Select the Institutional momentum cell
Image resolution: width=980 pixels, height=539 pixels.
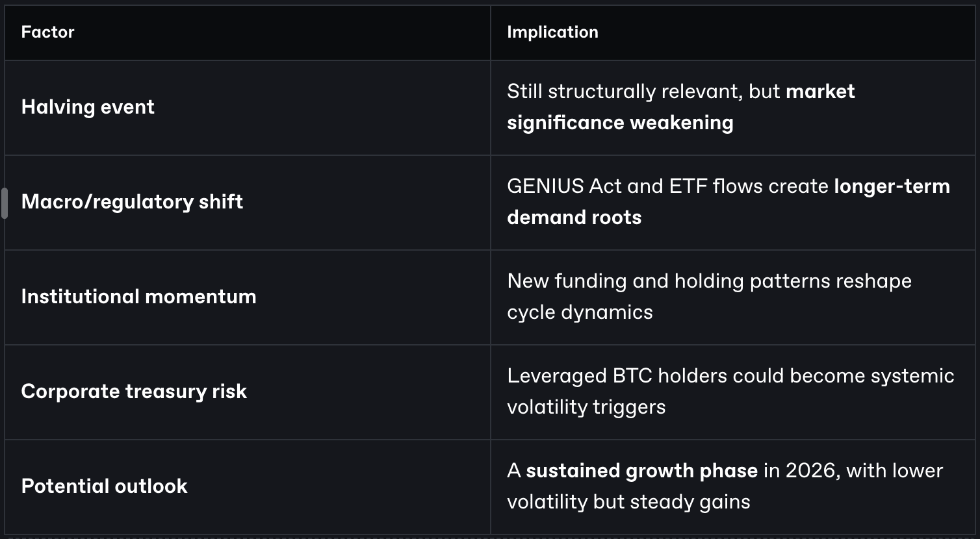(x=138, y=297)
